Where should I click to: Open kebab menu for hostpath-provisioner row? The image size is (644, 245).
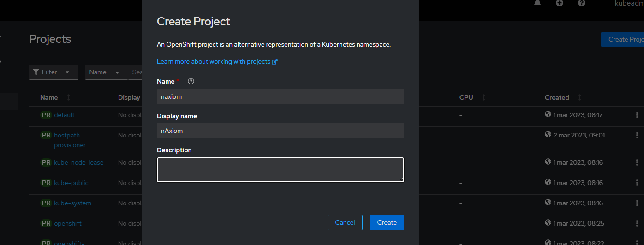637,135
